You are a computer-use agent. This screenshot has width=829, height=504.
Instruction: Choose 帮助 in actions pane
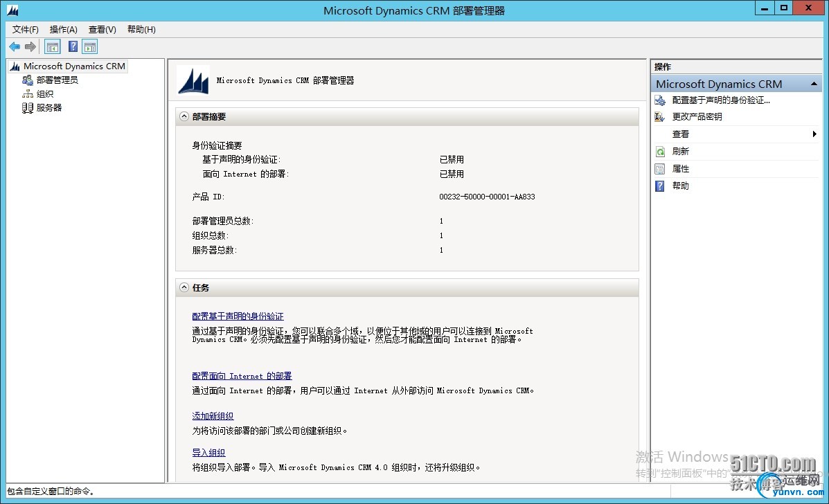click(x=680, y=186)
